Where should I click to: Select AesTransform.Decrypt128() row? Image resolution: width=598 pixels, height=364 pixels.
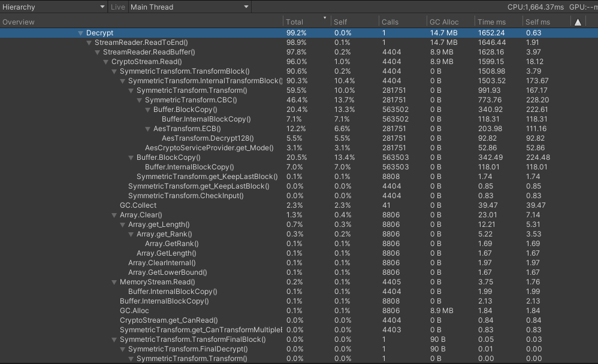point(299,138)
